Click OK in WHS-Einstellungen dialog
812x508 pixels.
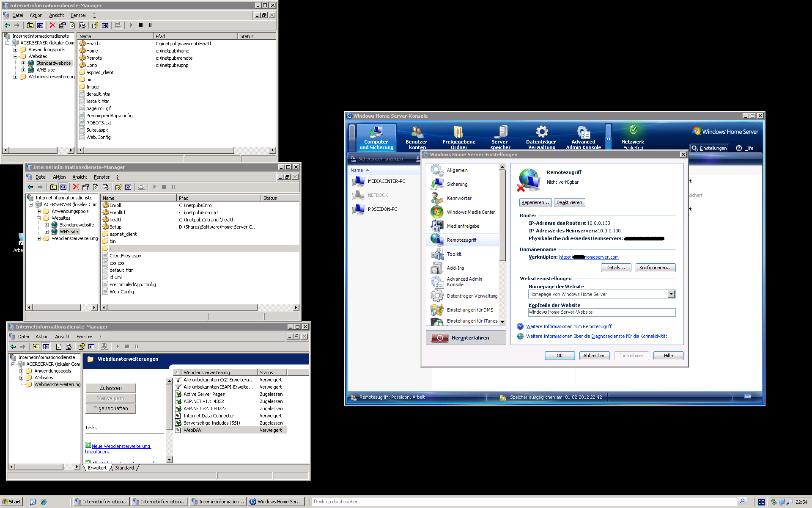(x=560, y=356)
